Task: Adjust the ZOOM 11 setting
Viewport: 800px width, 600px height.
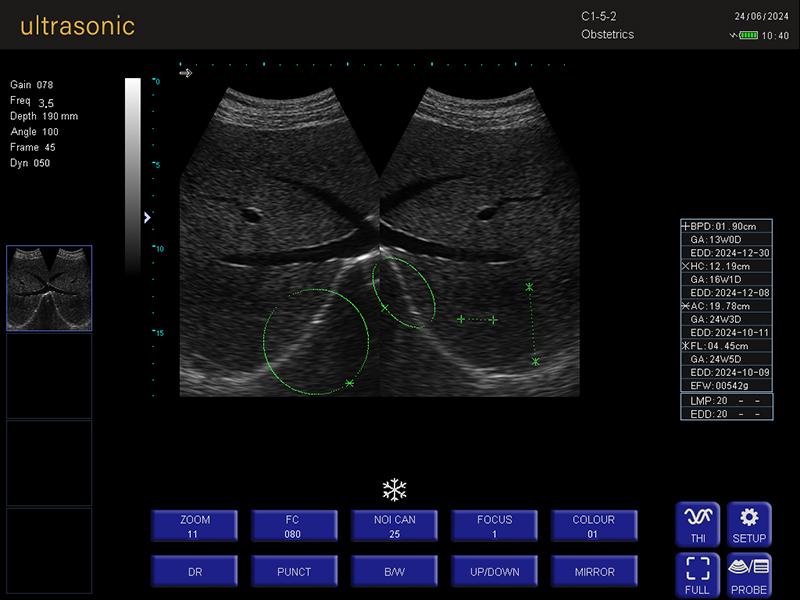Action: tap(195, 526)
